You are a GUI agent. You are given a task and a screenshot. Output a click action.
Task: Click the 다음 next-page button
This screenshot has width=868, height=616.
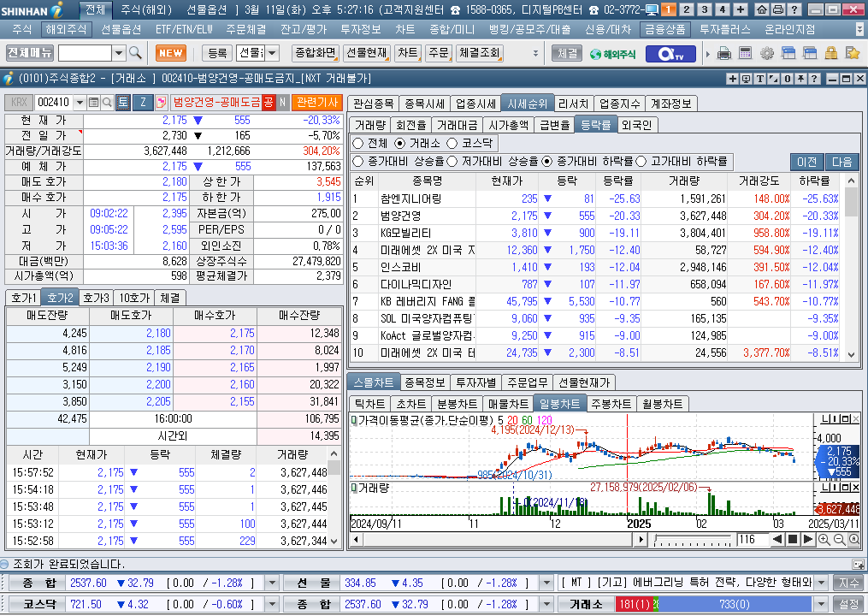tap(842, 162)
